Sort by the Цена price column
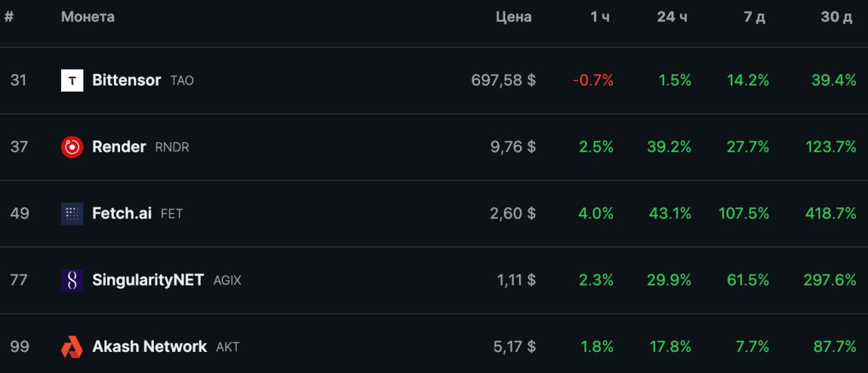The height and width of the screenshot is (373, 868). tap(513, 17)
